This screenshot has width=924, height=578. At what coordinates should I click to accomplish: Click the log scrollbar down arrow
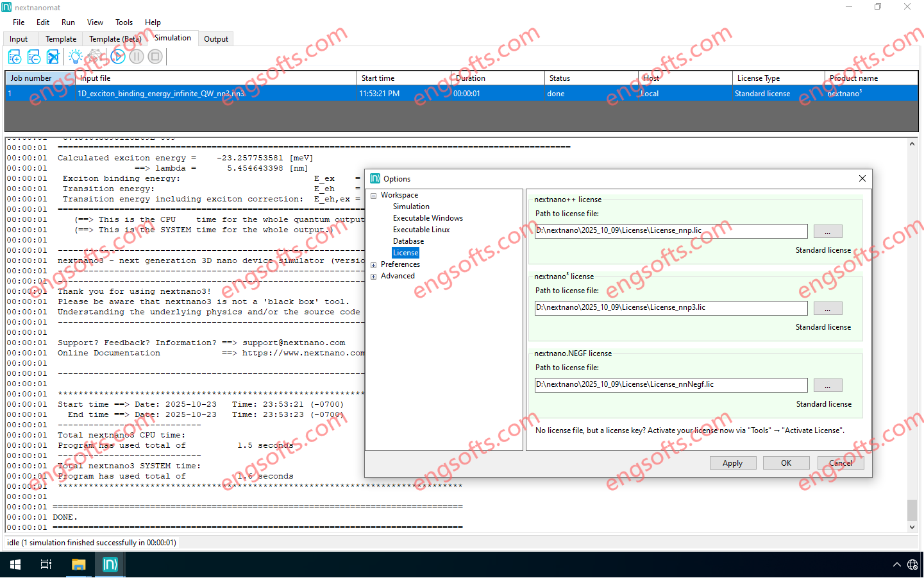[x=912, y=527]
